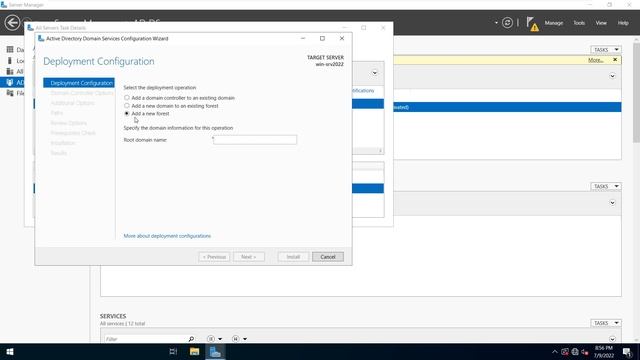Open File Explorer from taskbar
Image resolution: width=640 pixels, height=360 pixels.
point(194,352)
